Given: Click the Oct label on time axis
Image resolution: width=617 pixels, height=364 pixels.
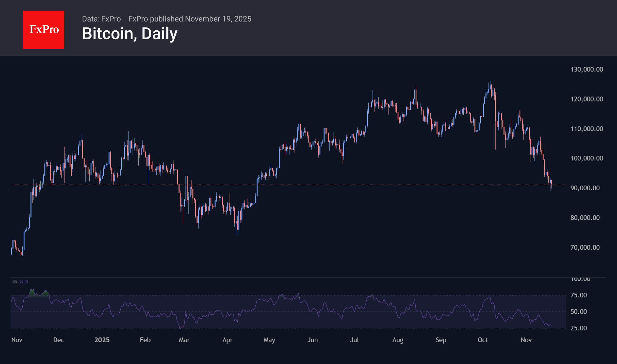Looking at the screenshot, I should 483,340.
